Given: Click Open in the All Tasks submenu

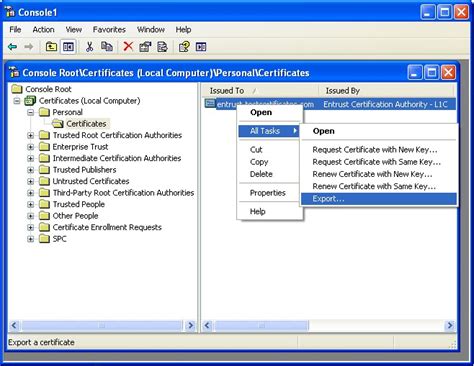Looking at the screenshot, I should [379, 131].
